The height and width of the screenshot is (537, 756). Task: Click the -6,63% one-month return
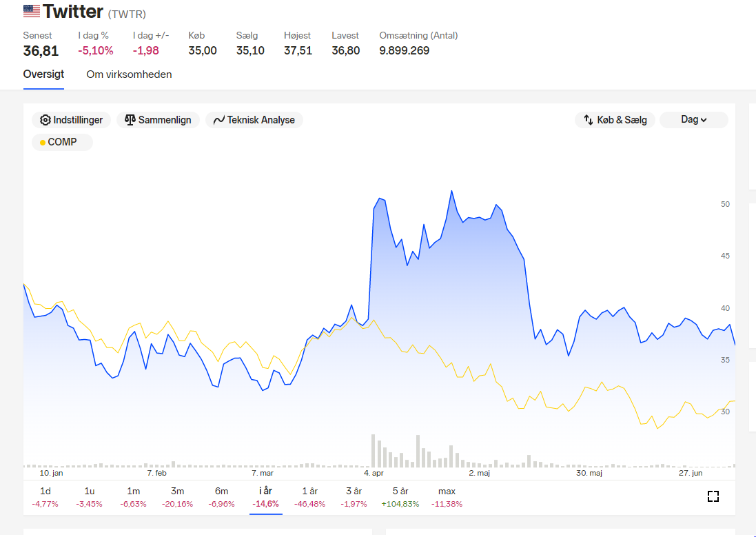click(134, 504)
